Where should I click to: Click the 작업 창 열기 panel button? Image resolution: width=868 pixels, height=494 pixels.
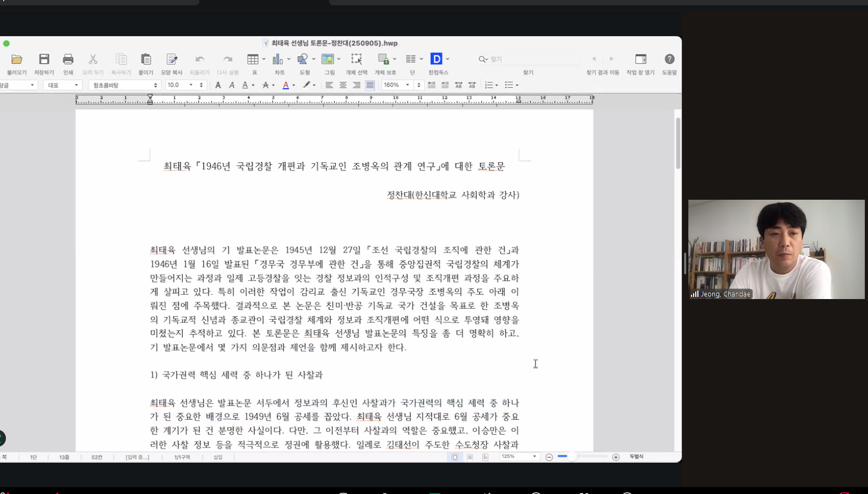641,59
